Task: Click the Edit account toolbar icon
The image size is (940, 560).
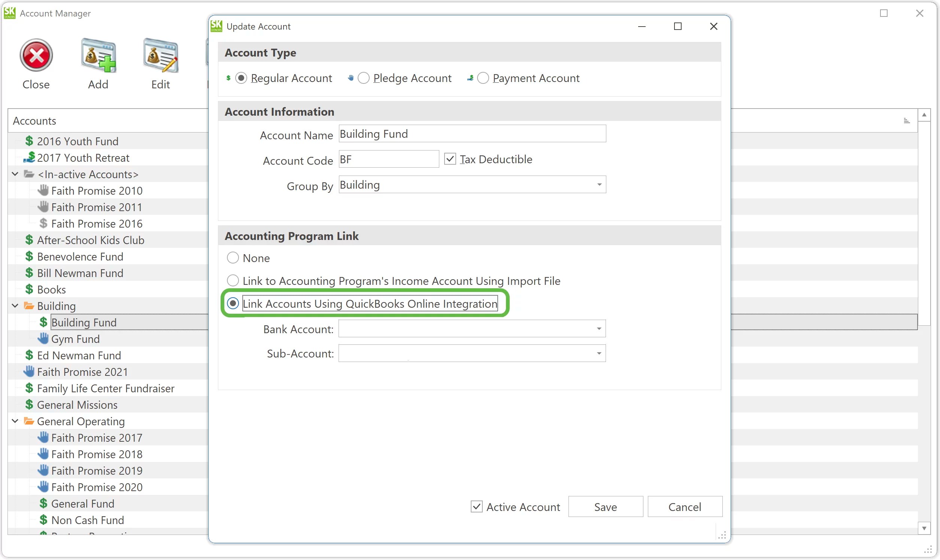Action: (x=160, y=56)
